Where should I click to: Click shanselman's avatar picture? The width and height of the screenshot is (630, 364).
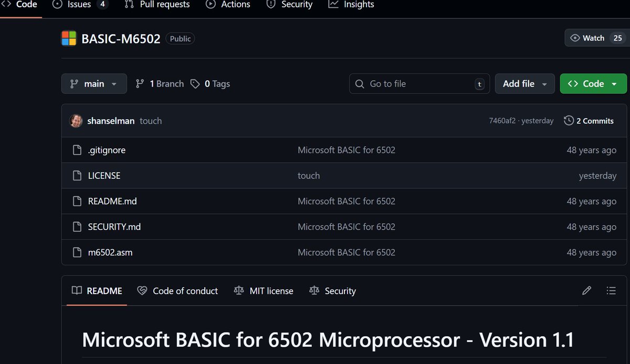click(76, 121)
